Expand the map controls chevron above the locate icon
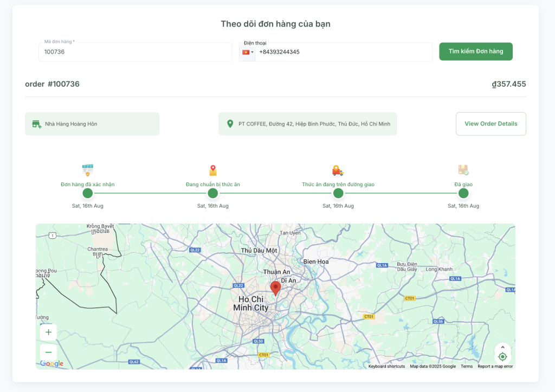Image resolution: width=555 pixels, height=392 pixels. (x=502, y=347)
